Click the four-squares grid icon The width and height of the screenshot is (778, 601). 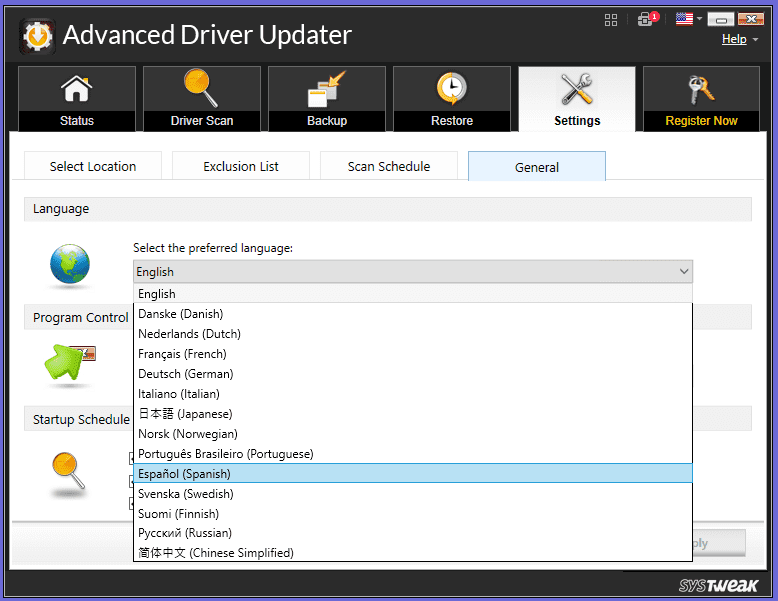[611, 20]
